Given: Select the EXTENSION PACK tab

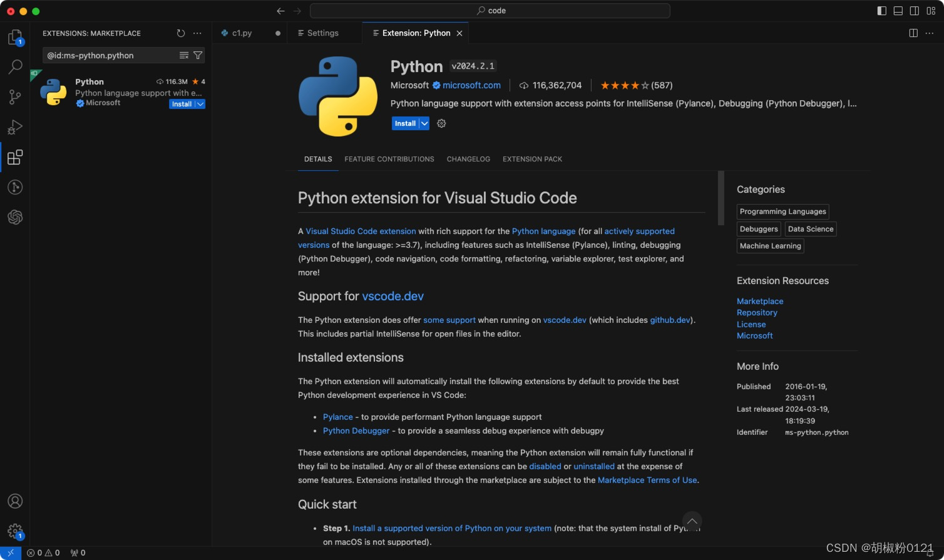Looking at the screenshot, I should pyautogui.click(x=532, y=159).
